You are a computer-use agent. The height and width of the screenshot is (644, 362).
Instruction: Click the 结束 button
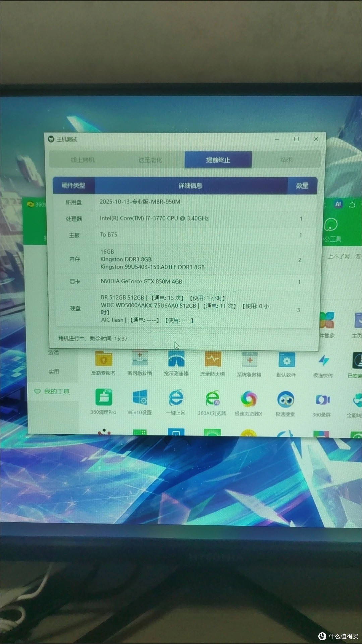click(286, 160)
